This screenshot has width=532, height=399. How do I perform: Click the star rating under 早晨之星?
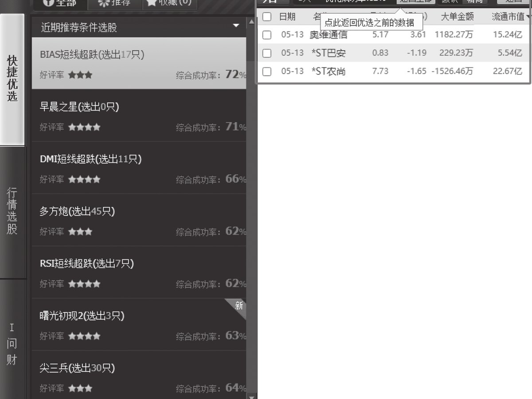pyautogui.click(x=84, y=128)
